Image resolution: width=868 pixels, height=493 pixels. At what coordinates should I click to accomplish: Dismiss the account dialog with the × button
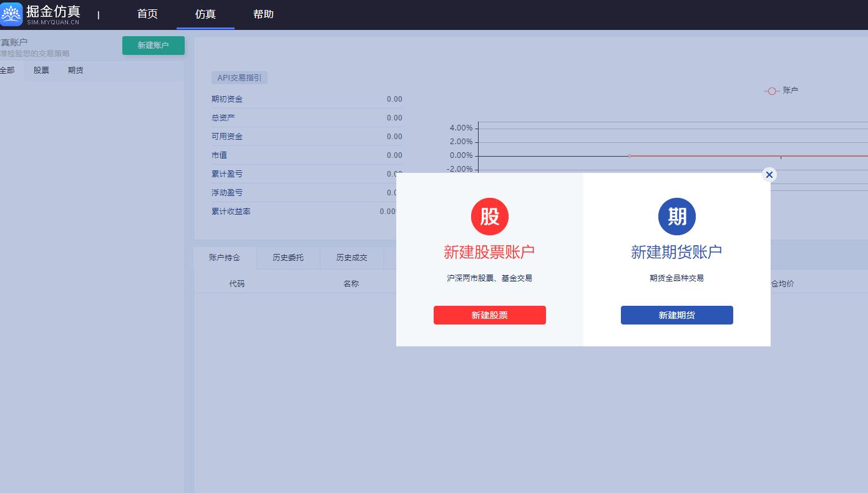pos(769,175)
